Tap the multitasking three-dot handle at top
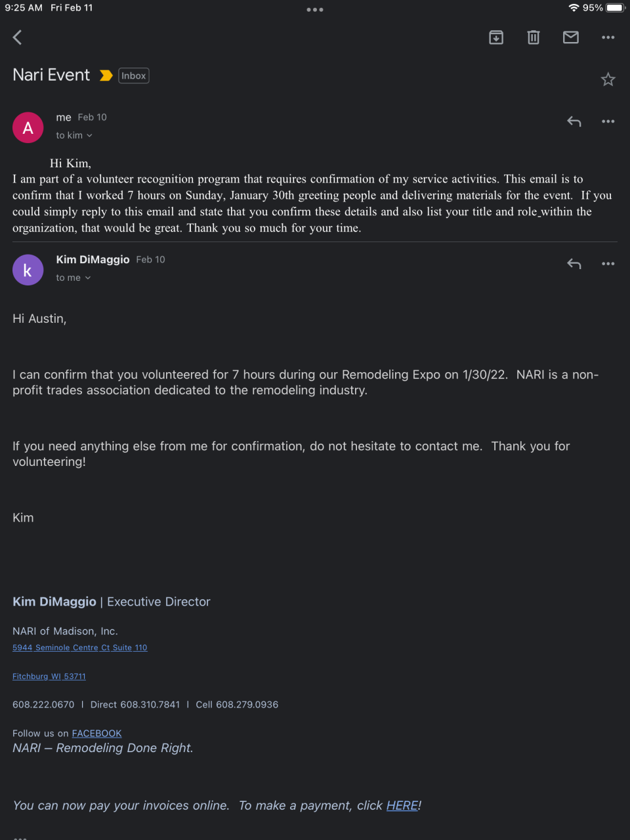This screenshot has width=630, height=840. 315,10
